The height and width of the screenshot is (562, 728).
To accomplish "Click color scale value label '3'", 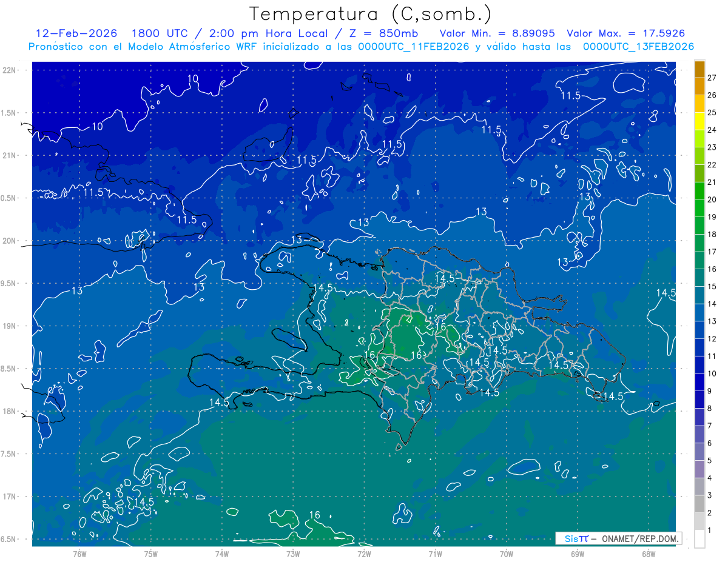I will coord(710,496).
